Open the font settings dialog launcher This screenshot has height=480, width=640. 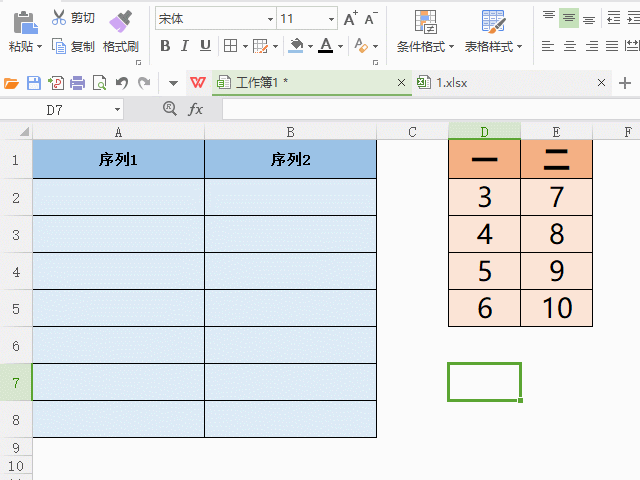[376, 62]
